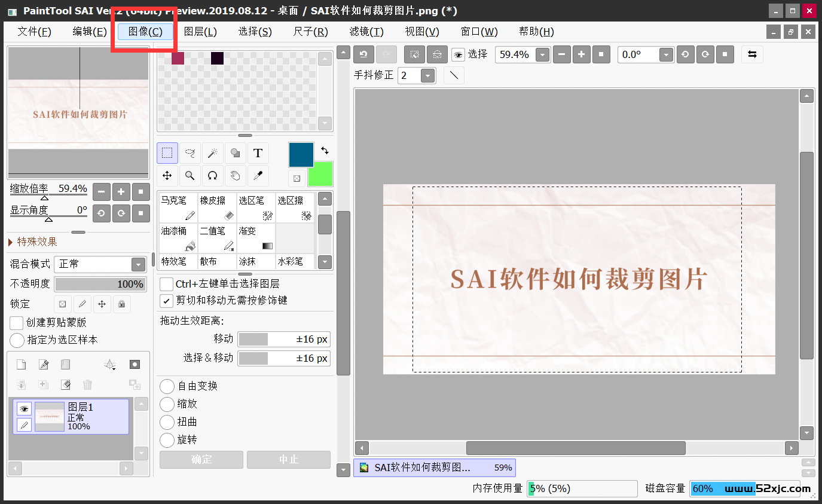
Task: Open the 混合模式 dropdown
Action: coord(138,264)
